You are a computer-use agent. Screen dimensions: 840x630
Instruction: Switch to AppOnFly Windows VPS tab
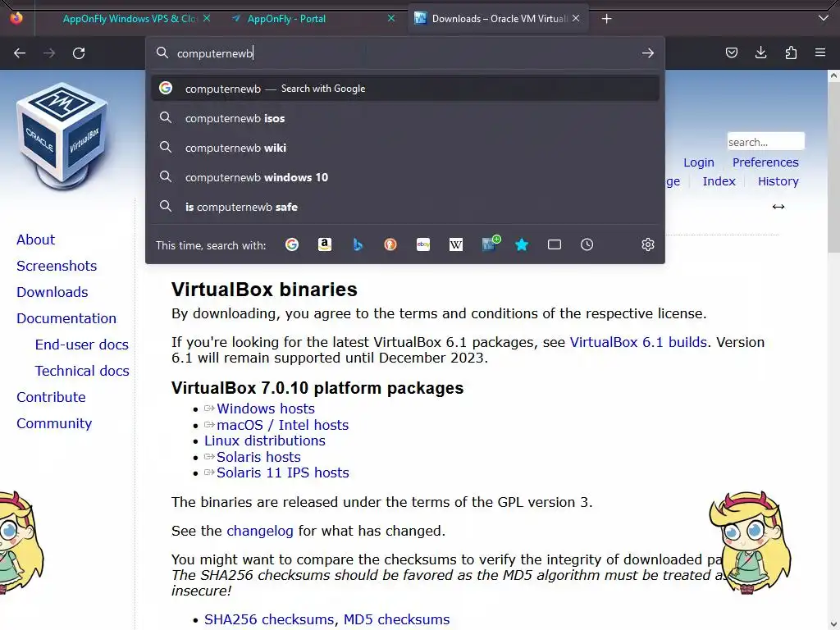[x=129, y=19]
